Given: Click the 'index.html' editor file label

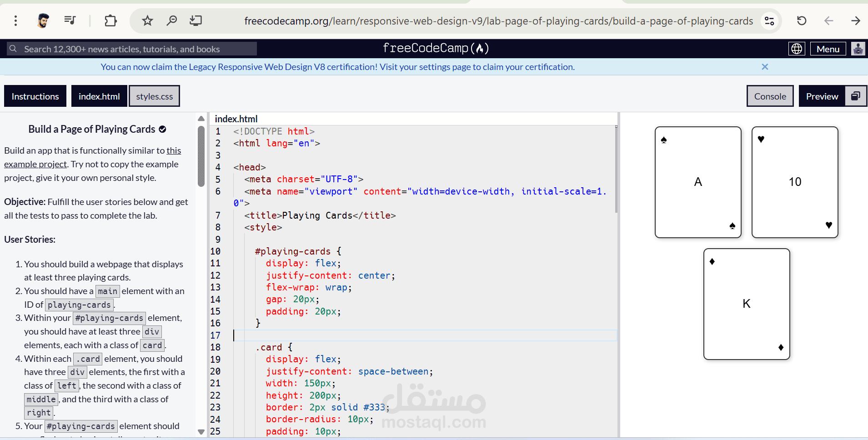Looking at the screenshot, I should (x=236, y=119).
